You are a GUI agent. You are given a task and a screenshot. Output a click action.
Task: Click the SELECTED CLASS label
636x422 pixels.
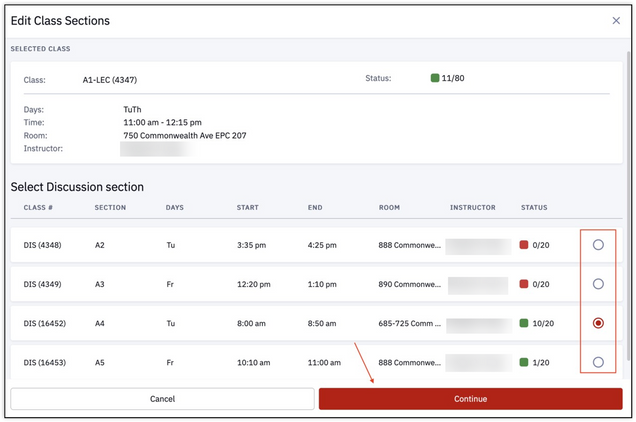pos(40,49)
